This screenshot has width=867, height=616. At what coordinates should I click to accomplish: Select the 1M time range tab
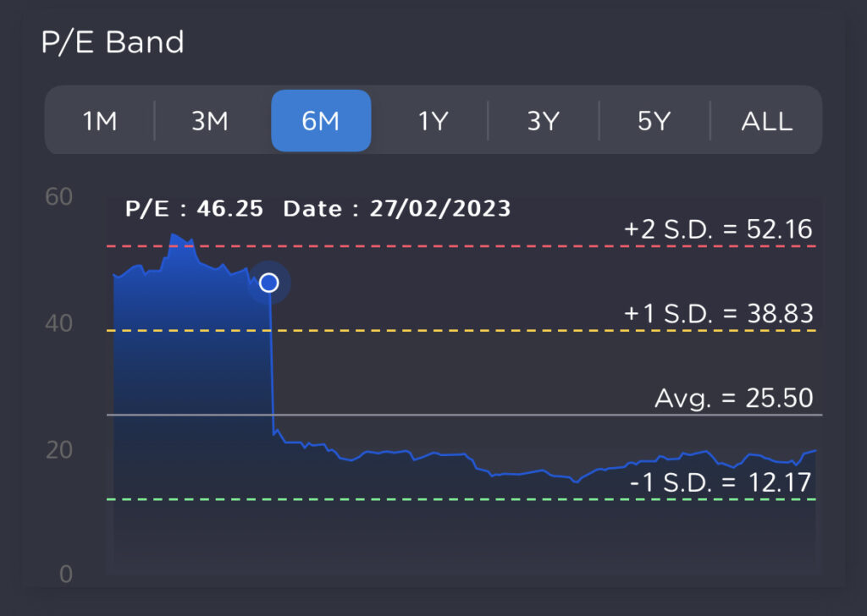tap(100, 121)
